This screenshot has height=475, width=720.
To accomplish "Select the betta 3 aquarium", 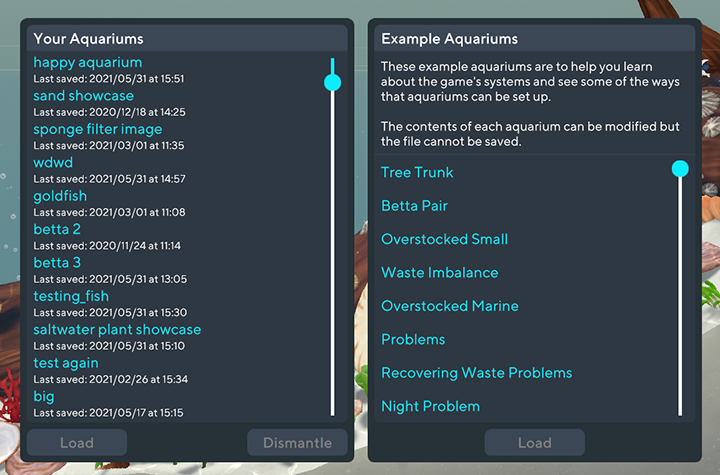I will pyautogui.click(x=57, y=263).
